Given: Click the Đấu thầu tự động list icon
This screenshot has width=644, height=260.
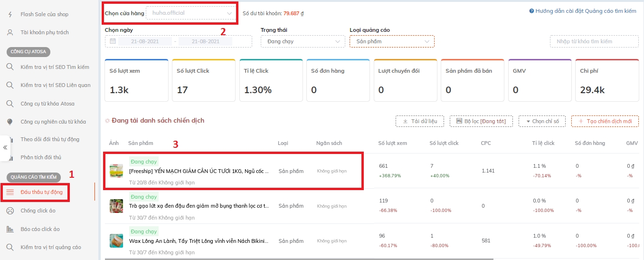Looking at the screenshot, I should click(x=10, y=192).
